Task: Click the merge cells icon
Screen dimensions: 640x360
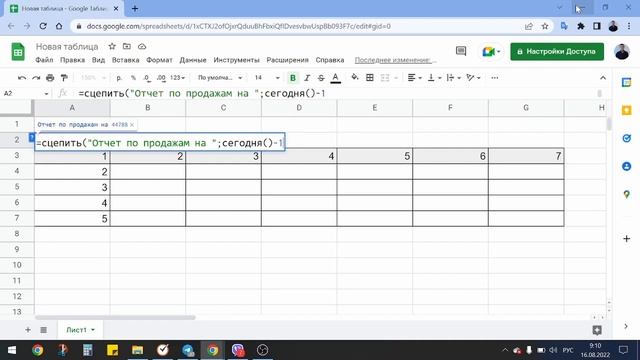Action: tap(385, 78)
